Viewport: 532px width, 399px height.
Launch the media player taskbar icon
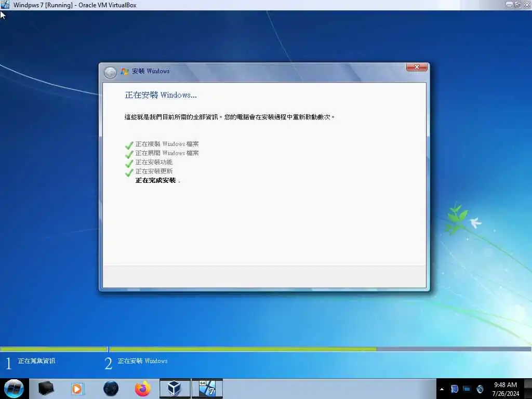(x=78, y=389)
